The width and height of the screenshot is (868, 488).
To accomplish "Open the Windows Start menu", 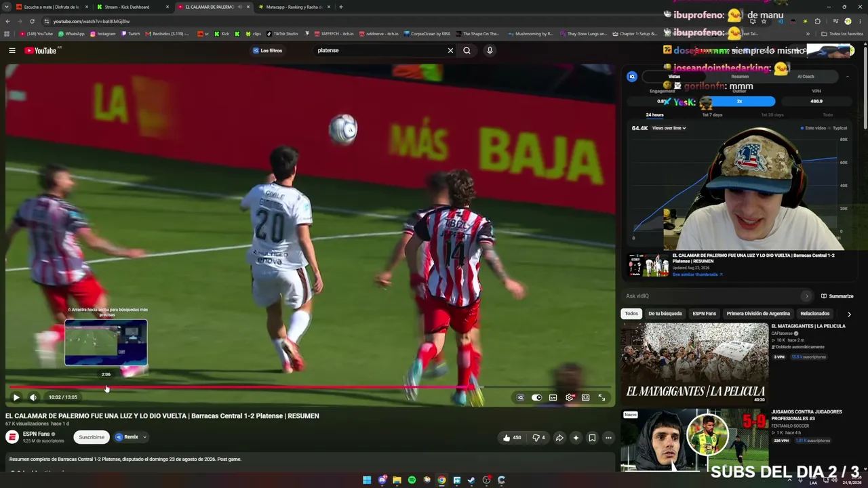I will pyautogui.click(x=367, y=480).
